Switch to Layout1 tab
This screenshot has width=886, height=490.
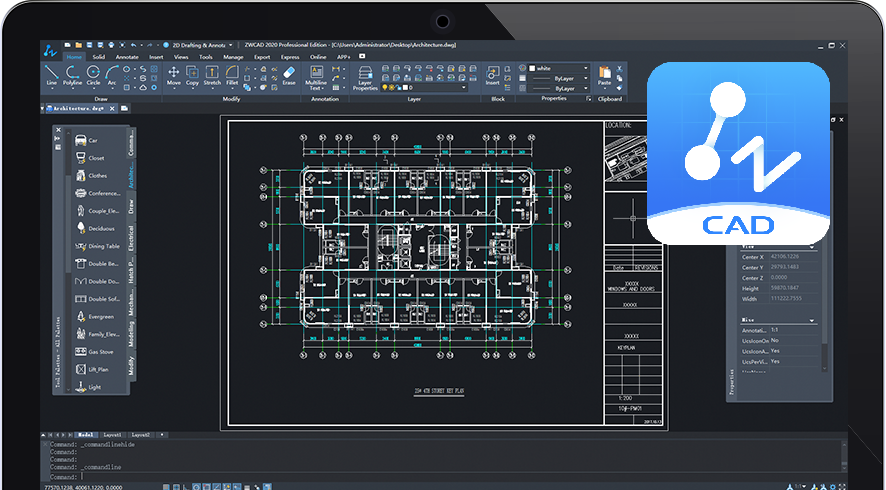click(x=112, y=435)
